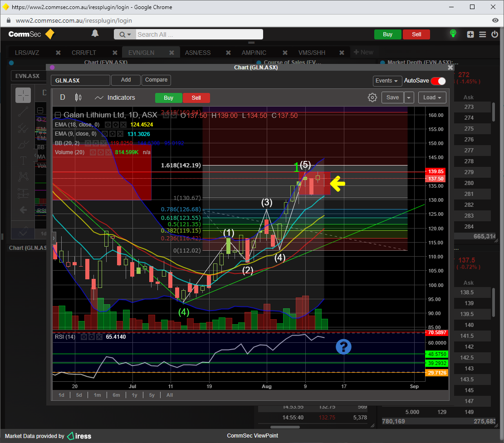Select the pitchfork drawing tool
The width and height of the screenshot is (504, 443).
[x=23, y=128]
